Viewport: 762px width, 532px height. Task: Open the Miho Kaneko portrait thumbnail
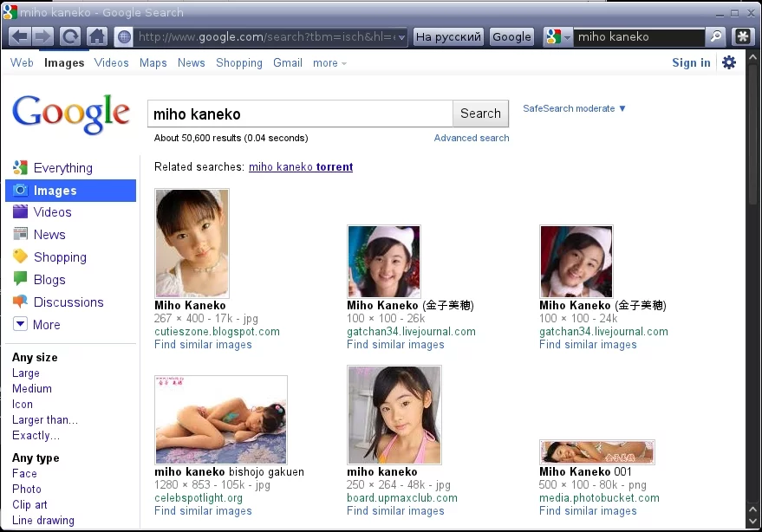pos(192,243)
